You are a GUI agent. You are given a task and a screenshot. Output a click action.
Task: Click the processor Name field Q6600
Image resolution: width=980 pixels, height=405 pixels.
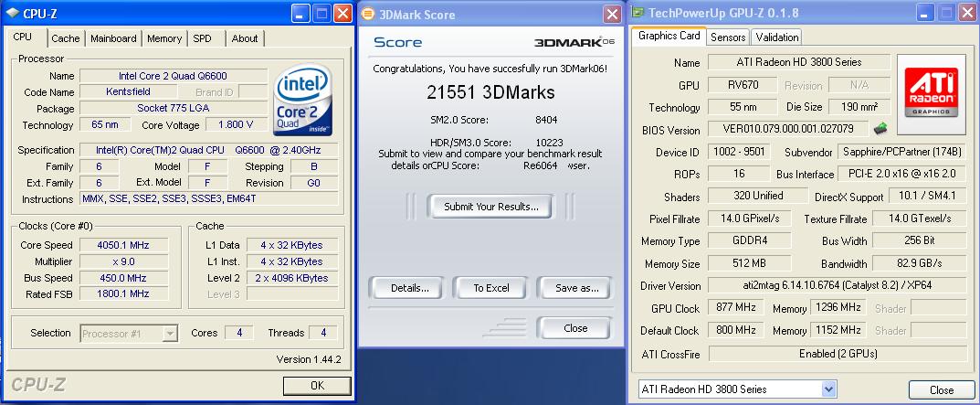pyautogui.click(x=174, y=76)
